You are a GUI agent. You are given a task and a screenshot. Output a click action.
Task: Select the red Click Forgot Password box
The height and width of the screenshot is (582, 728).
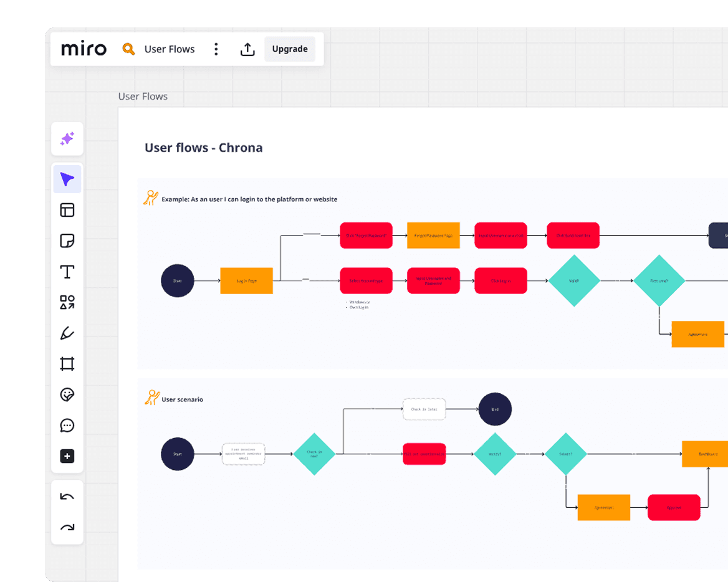tap(366, 236)
